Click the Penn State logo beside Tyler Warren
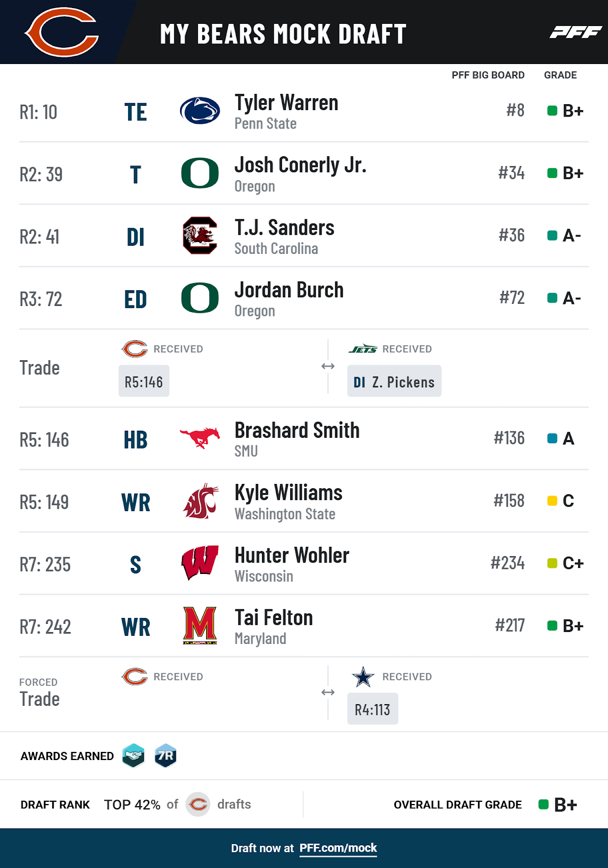Viewport: 608px width, 868px height. (x=200, y=111)
